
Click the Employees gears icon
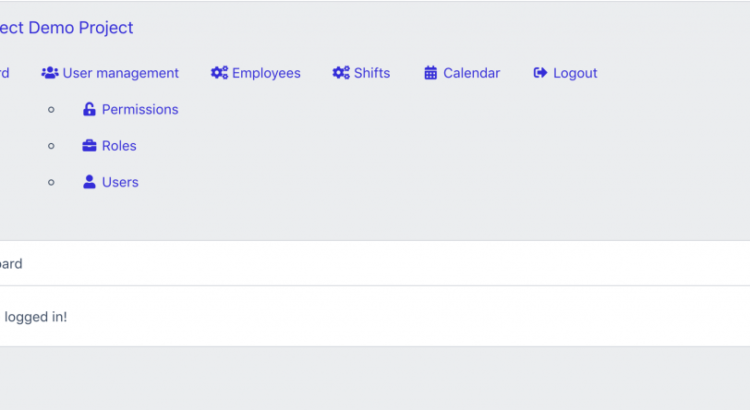(219, 73)
